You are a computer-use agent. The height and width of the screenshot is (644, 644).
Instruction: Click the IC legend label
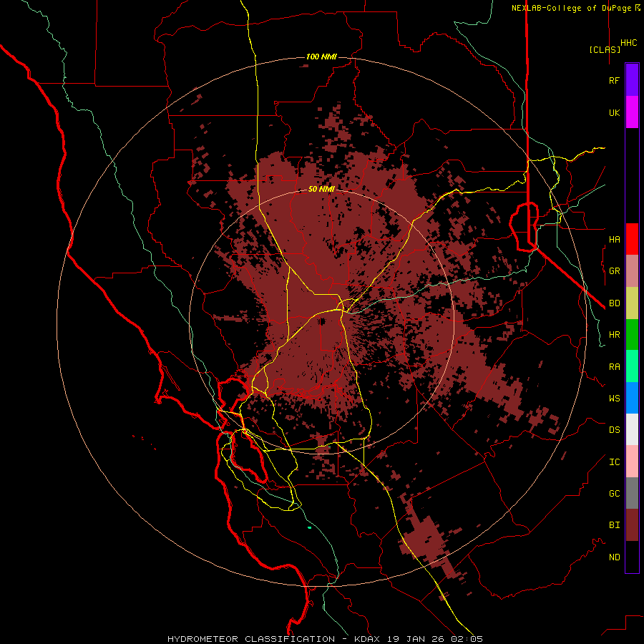click(x=614, y=462)
